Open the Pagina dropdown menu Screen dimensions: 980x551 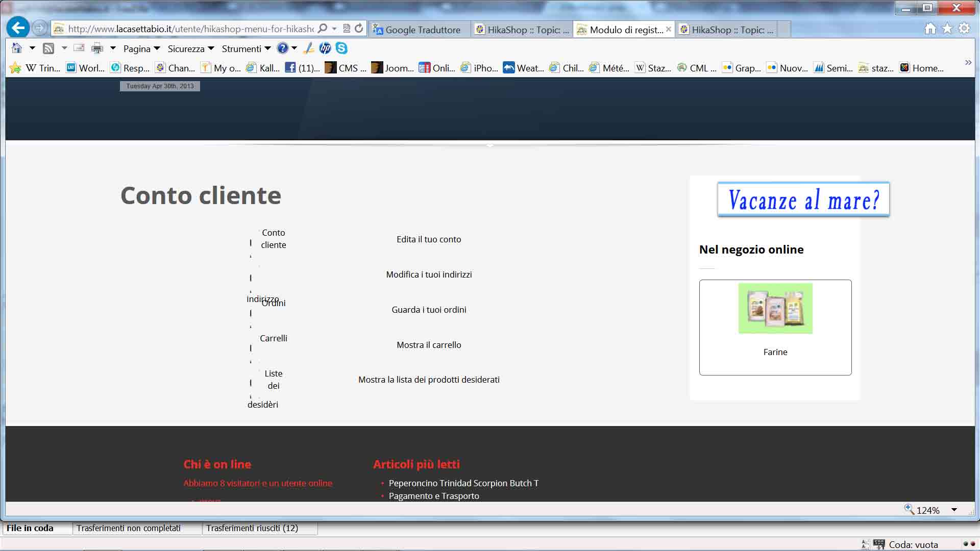141,49
